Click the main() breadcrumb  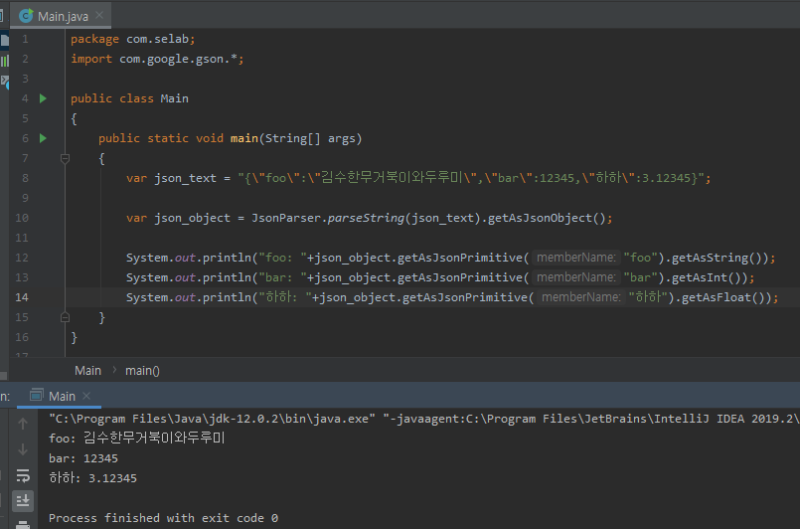click(x=142, y=370)
